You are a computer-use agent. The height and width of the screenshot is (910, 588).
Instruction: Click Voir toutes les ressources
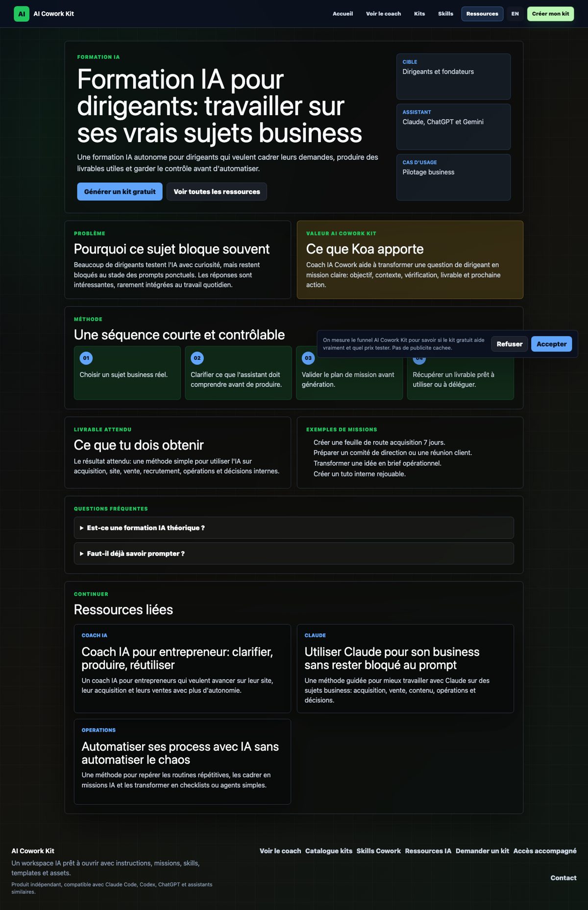[x=217, y=192]
